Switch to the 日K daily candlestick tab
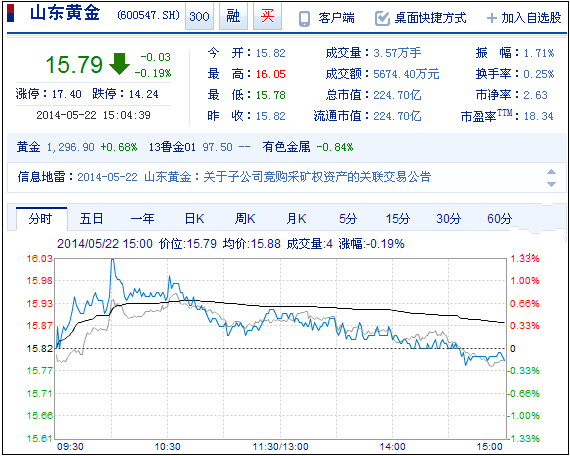 click(x=194, y=219)
